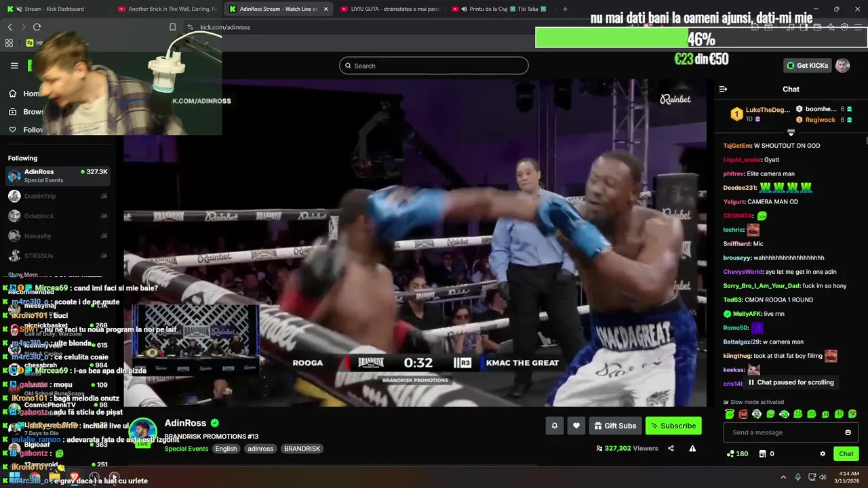Bookmark this page icon

pyautogui.click(x=172, y=27)
